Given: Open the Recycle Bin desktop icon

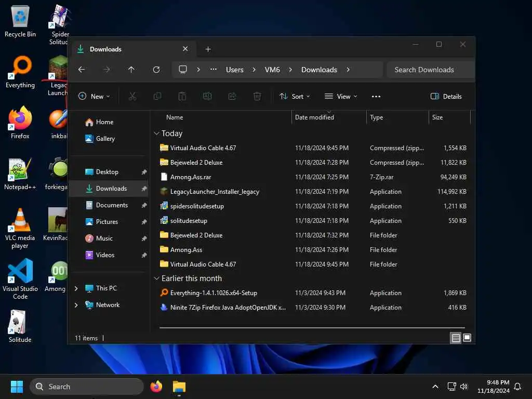Looking at the screenshot, I should click(20, 21).
